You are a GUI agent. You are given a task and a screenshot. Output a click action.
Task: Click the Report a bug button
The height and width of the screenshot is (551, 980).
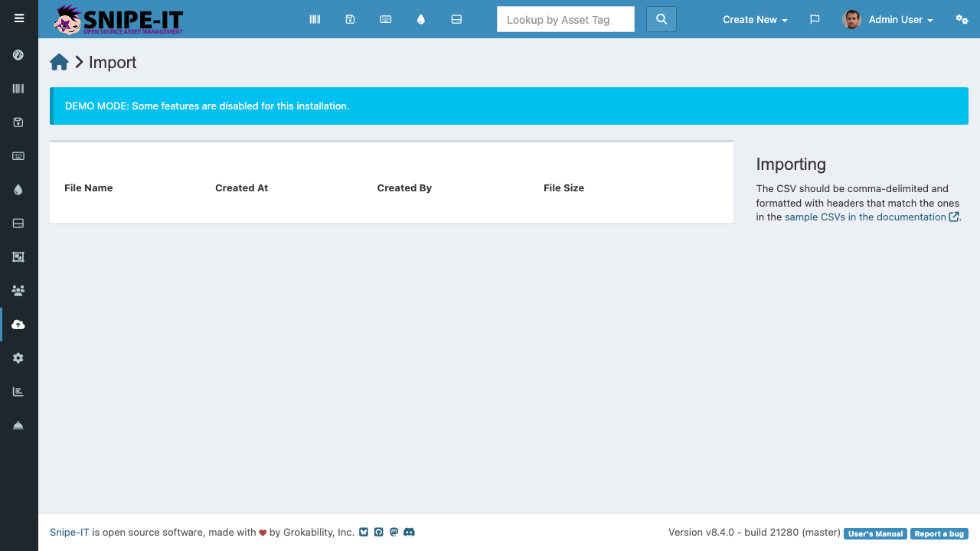pyautogui.click(x=939, y=533)
